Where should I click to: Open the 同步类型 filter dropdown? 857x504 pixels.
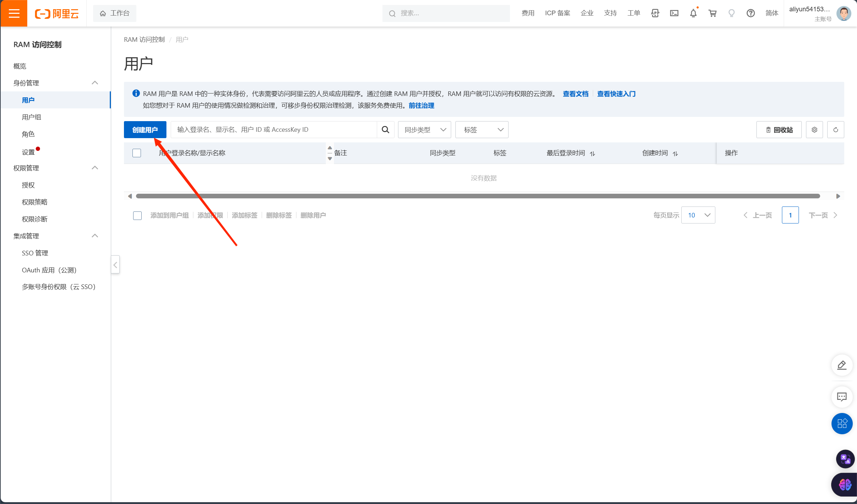(424, 130)
